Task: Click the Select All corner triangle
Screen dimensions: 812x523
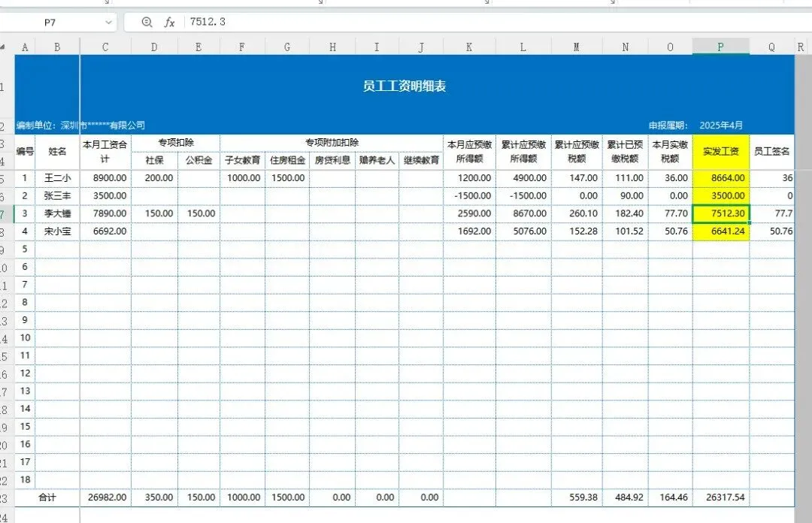Action: pyautogui.click(x=4, y=47)
